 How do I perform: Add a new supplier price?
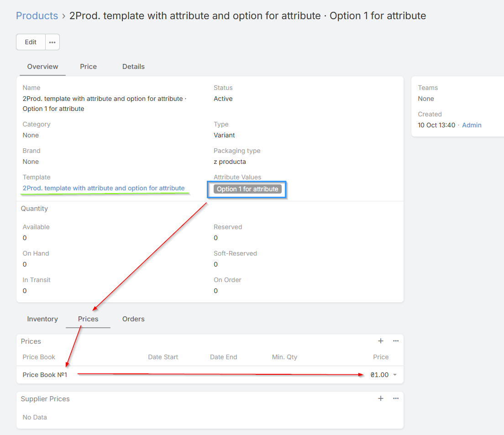[x=381, y=398]
